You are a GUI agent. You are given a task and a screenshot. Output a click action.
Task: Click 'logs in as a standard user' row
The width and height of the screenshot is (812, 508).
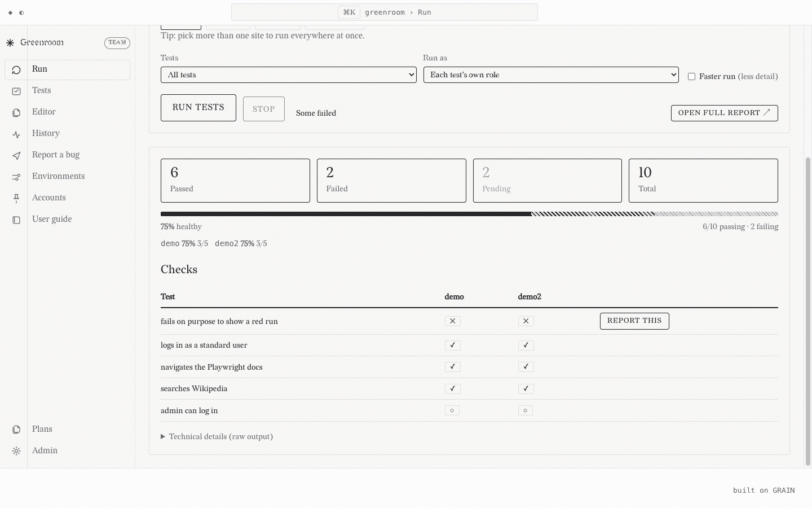click(x=469, y=345)
